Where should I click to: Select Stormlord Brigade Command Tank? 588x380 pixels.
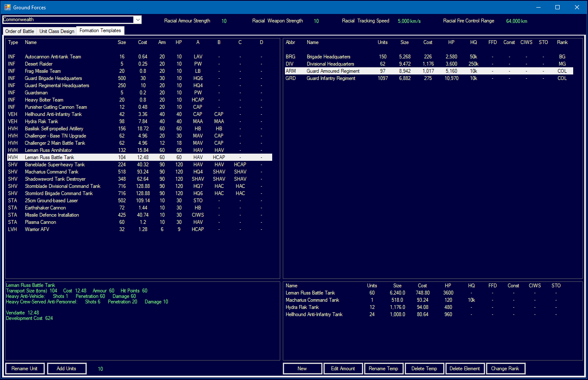coord(140,193)
